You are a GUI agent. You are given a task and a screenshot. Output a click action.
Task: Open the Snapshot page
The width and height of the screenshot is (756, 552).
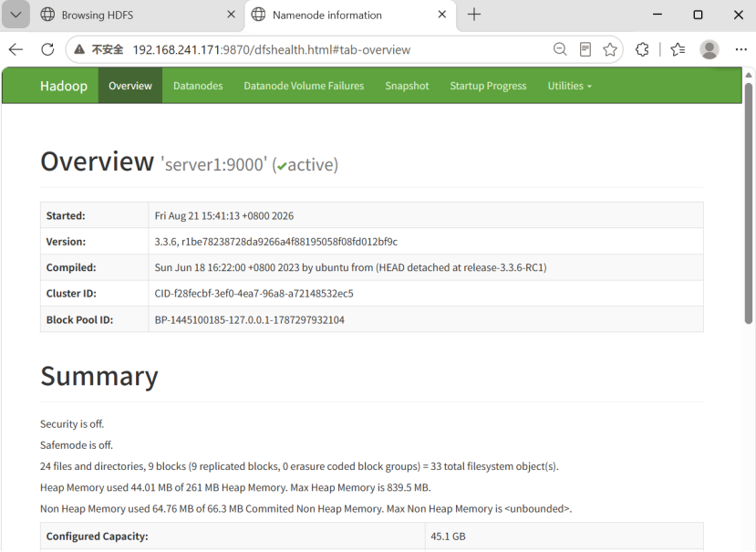point(407,86)
